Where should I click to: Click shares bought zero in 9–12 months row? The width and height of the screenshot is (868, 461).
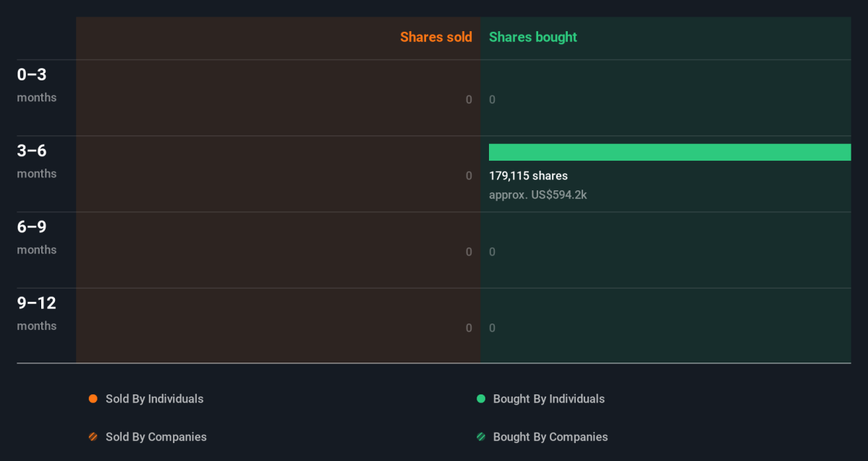[x=493, y=328]
